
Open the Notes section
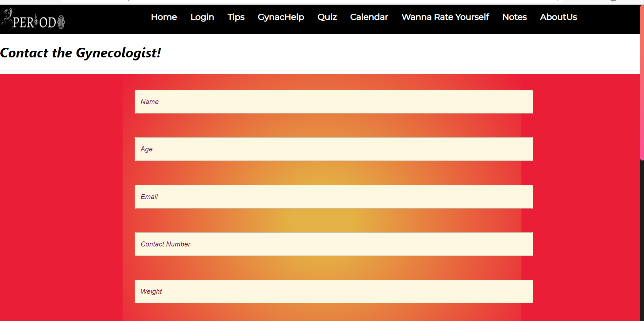click(x=514, y=17)
